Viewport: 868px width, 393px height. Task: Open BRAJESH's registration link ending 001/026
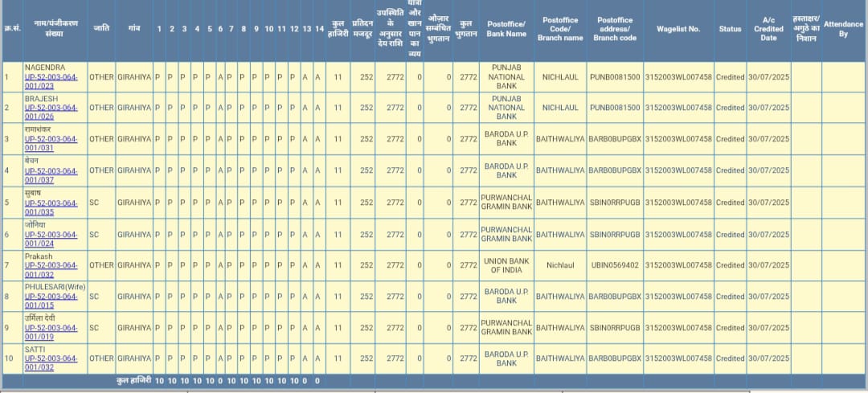pyautogui.click(x=51, y=112)
